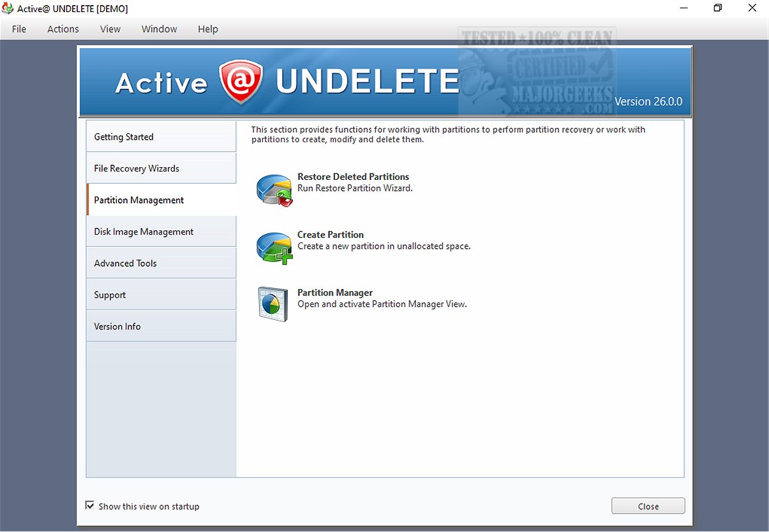Screen dimensions: 769x532
Task: Click the Partition Manager heading
Action: click(x=335, y=293)
